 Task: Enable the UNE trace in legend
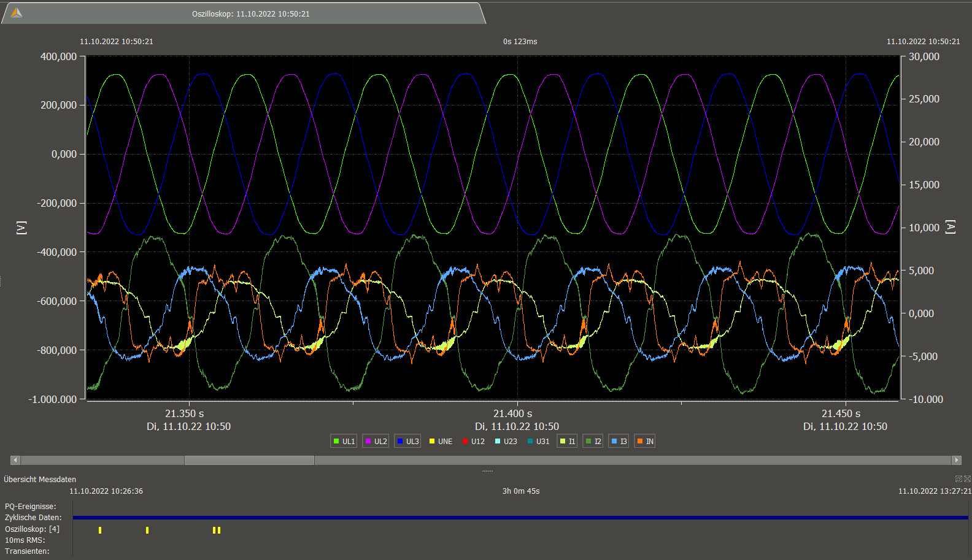click(x=441, y=441)
